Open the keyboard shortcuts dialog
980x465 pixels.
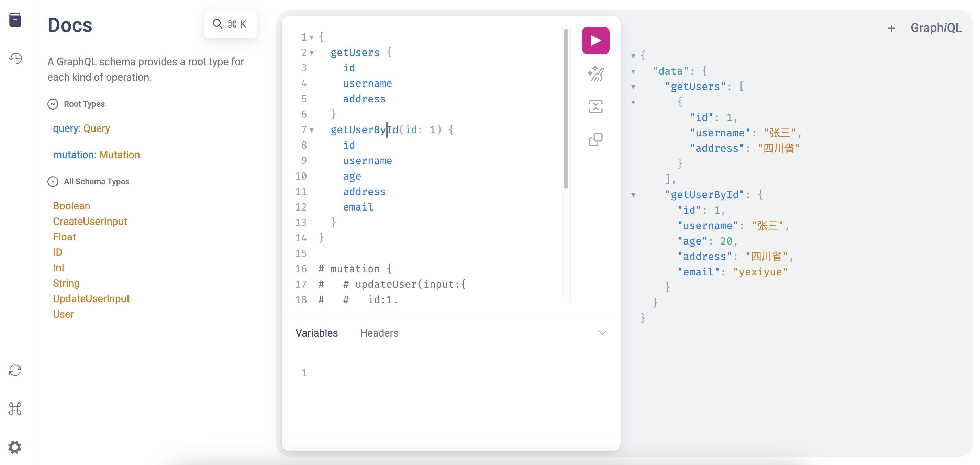[x=15, y=409]
